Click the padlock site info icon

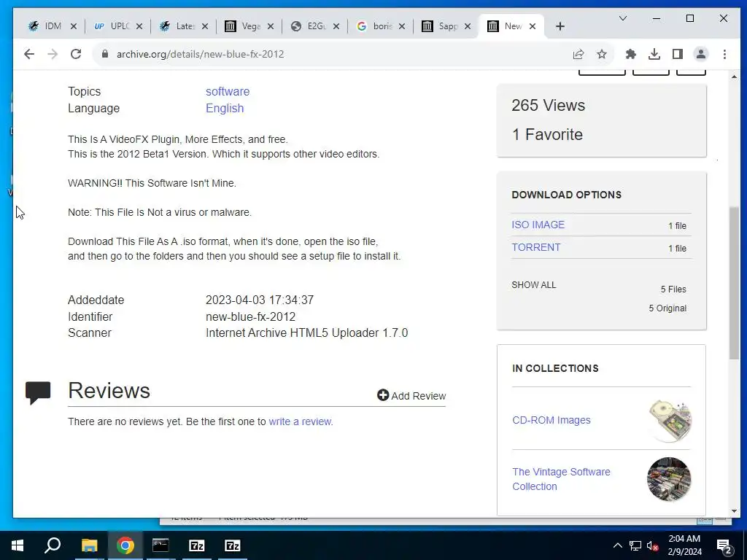pos(105,54)
